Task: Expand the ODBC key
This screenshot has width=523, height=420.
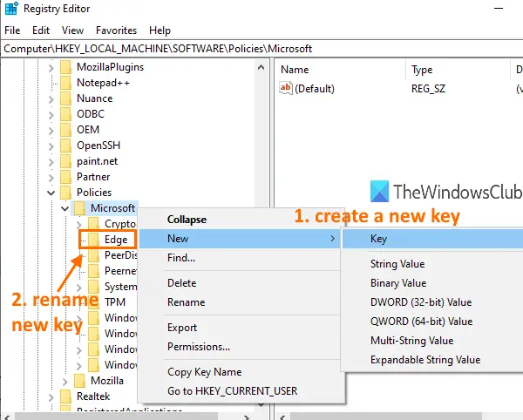Action: (51, 115)
